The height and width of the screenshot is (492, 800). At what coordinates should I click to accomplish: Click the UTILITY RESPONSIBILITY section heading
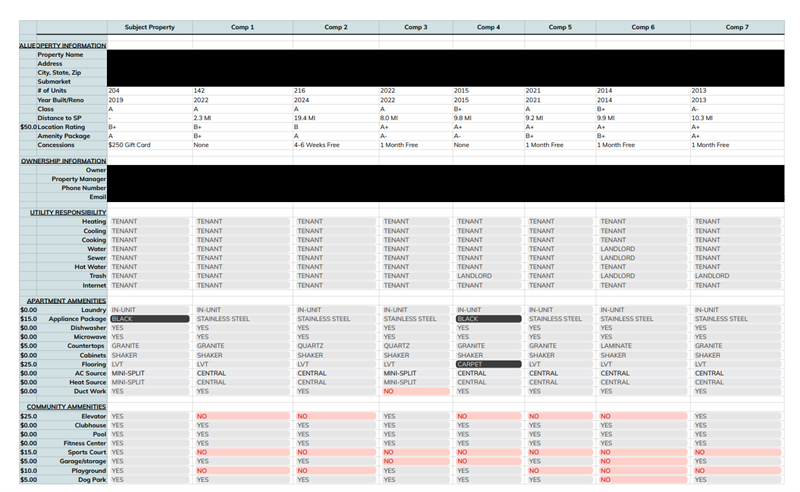[x=68, y=212]
